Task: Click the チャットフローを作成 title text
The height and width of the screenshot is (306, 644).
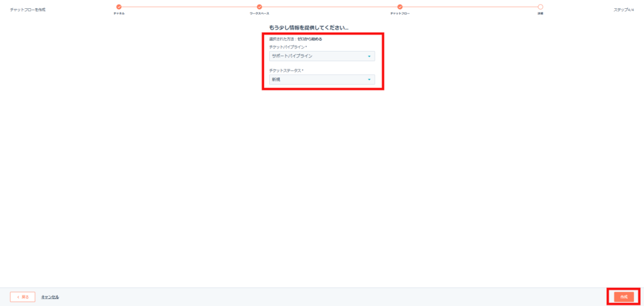Action: 28,10
